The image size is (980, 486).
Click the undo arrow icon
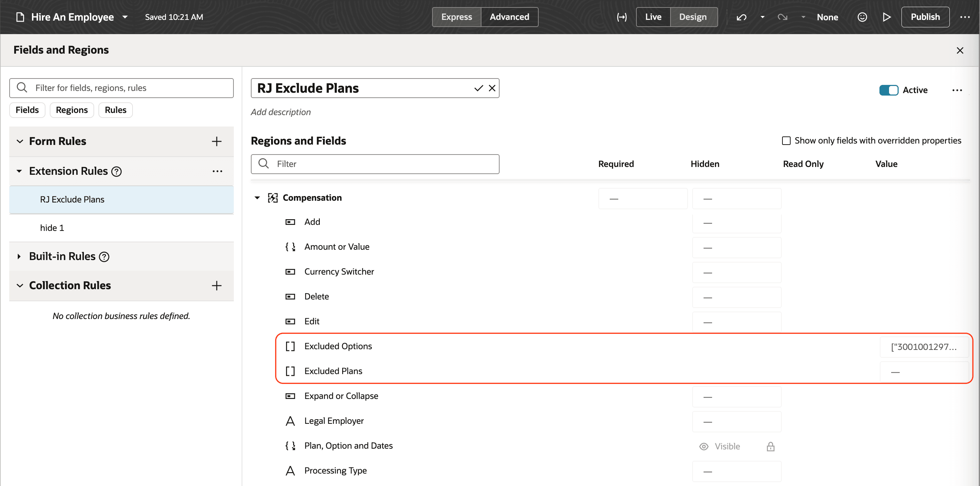tap(741, 17)
